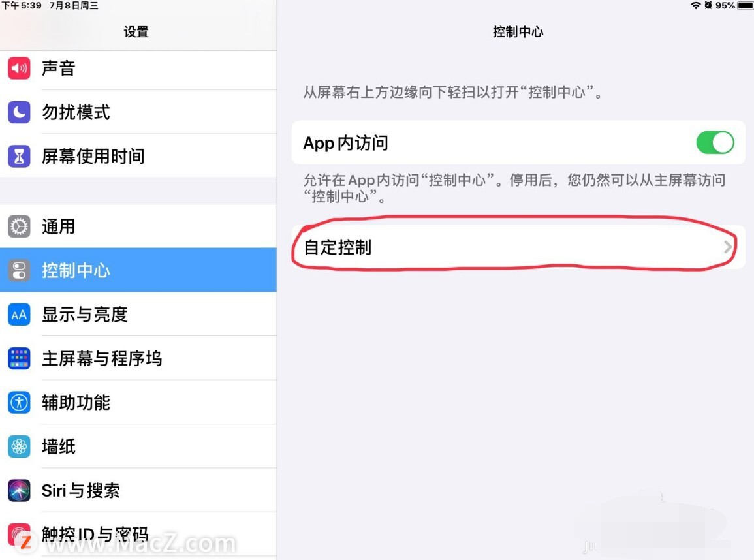Viewport: 754px width, 560px height.
Task: Tap the 设置 sidebar header title
Action: coord(136,32)
